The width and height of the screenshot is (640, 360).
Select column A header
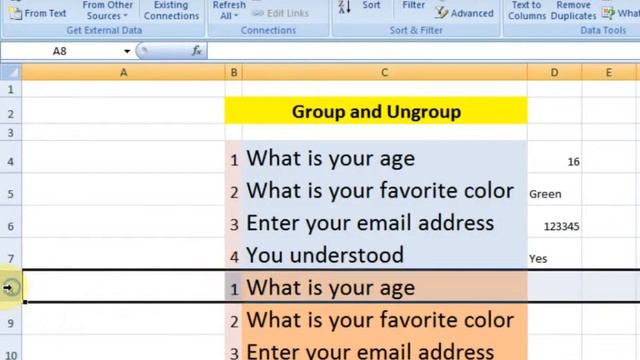123,73
